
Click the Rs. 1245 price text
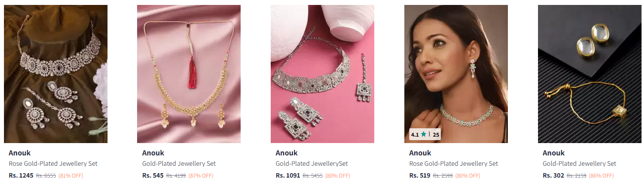click(21, 175)
